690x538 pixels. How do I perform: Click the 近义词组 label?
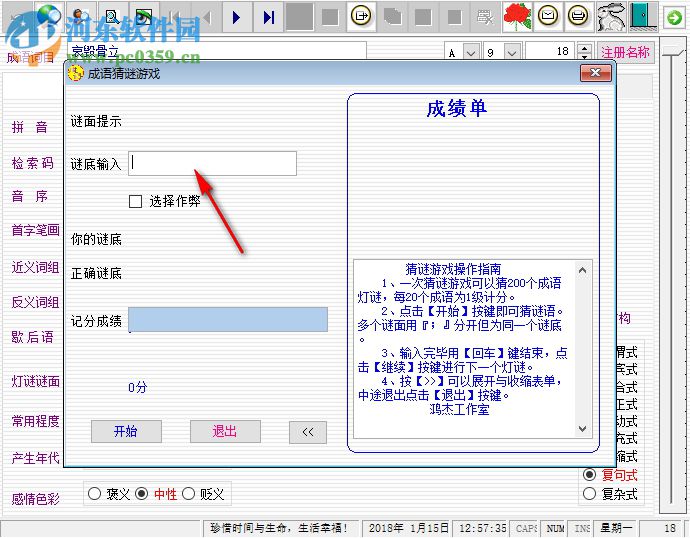[x=36, y=267]
